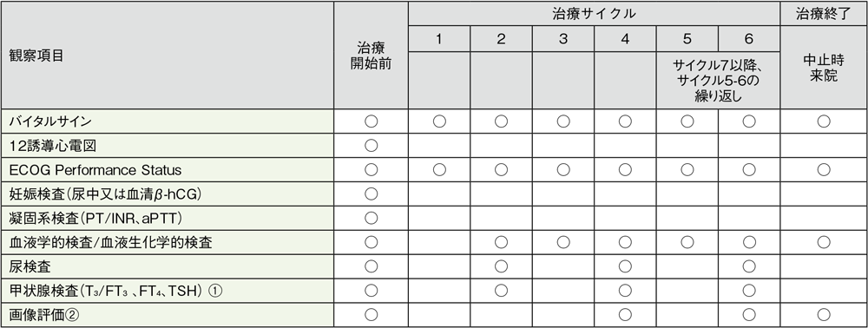The image size is (868, 328).
Task: Click ECOG Performance Status circle for cycle 1
Action: [x=439, y=169]
